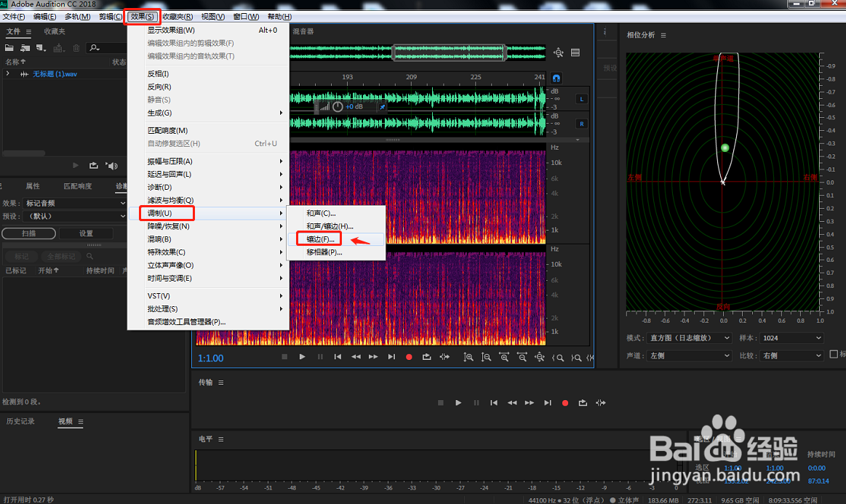Toggle loop playback button in editor transport
Screen dimensions: 846x504
(427, 356)
